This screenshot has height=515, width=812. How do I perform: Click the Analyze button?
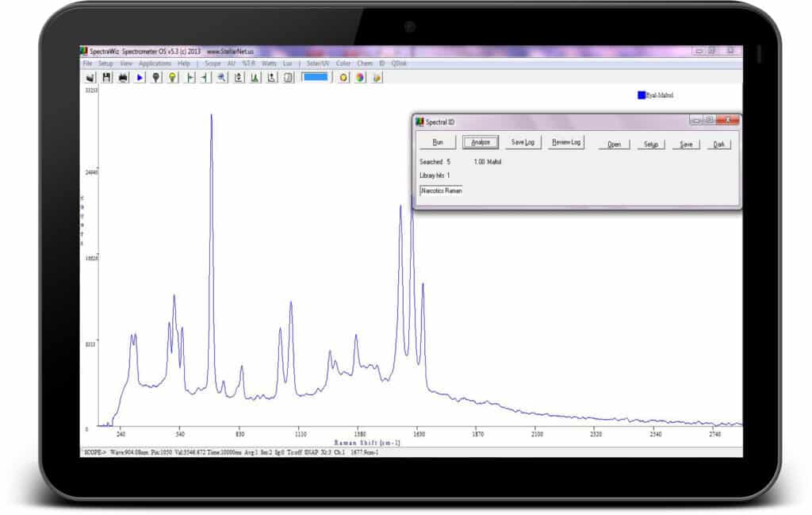[481, 143]
